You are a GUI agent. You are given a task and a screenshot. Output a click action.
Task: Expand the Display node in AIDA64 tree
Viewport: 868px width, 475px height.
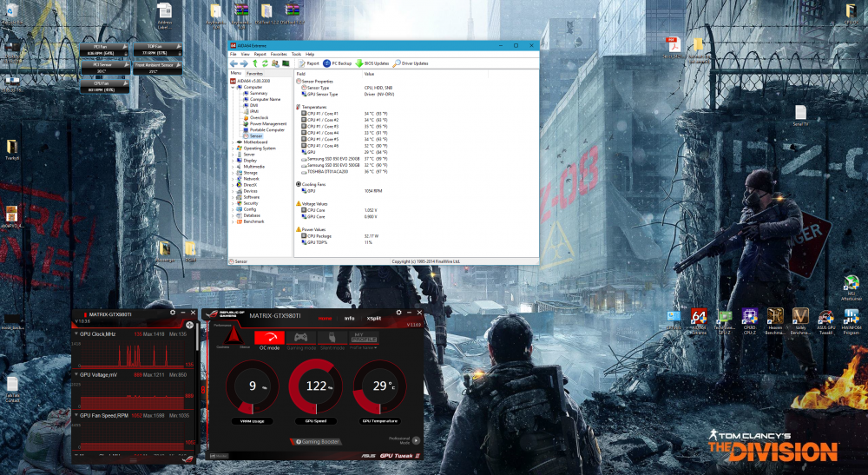click(233, 161)
